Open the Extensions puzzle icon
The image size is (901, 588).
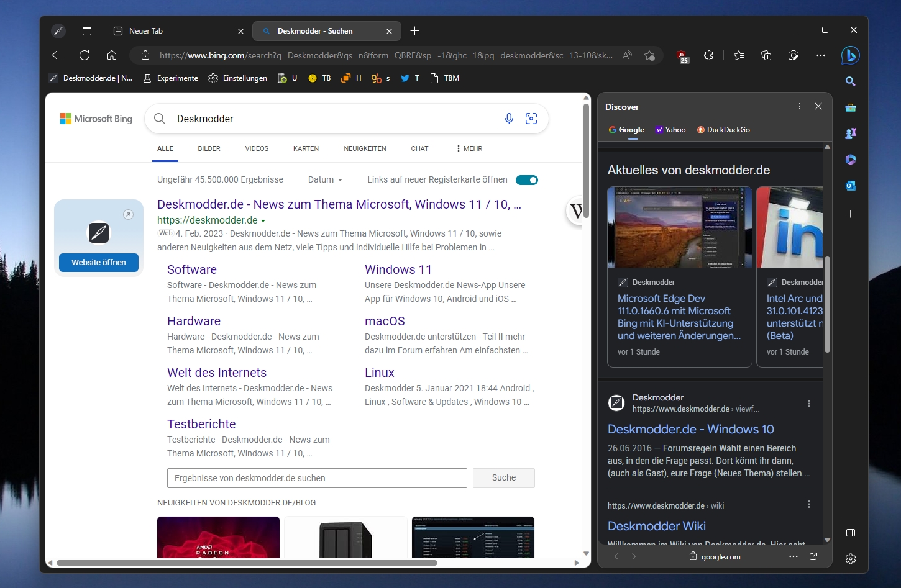tap(709, 55)
